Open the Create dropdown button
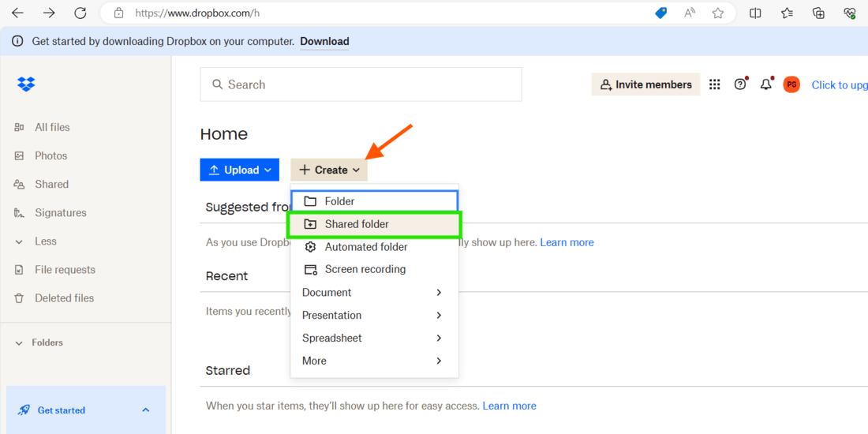 click(x=329, y=170)
